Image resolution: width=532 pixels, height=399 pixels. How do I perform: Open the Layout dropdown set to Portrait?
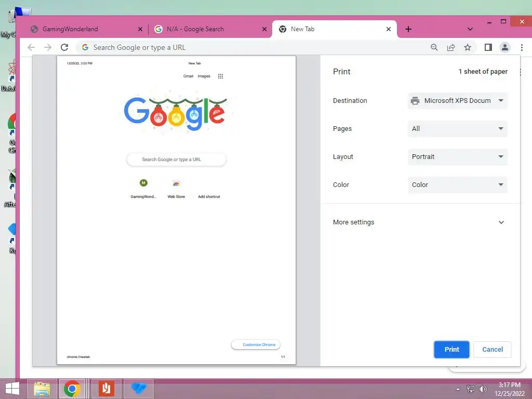point(457,157)
